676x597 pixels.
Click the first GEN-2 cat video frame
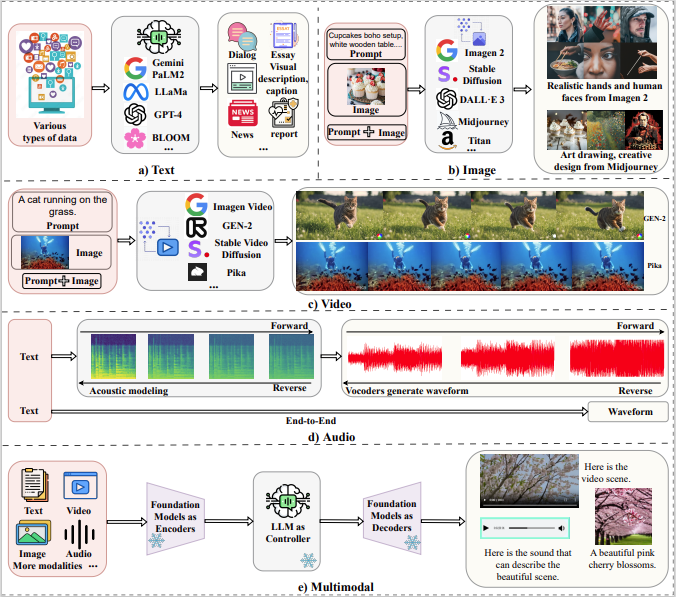click(339, 216)
